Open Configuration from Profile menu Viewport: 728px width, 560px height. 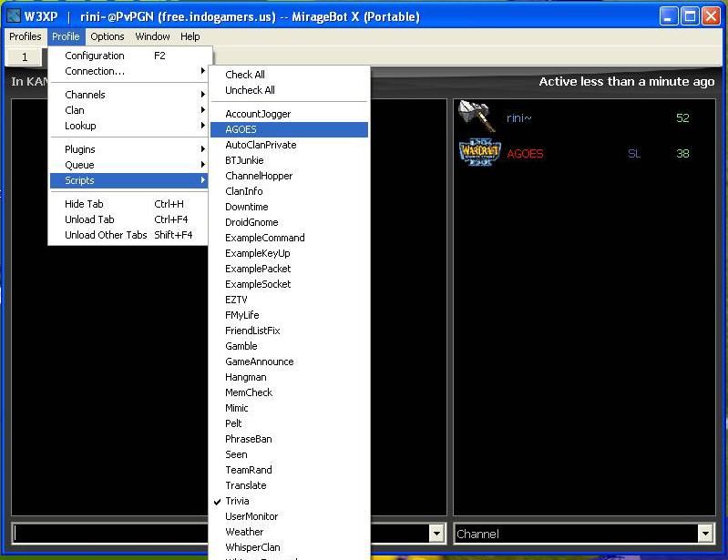129,56
